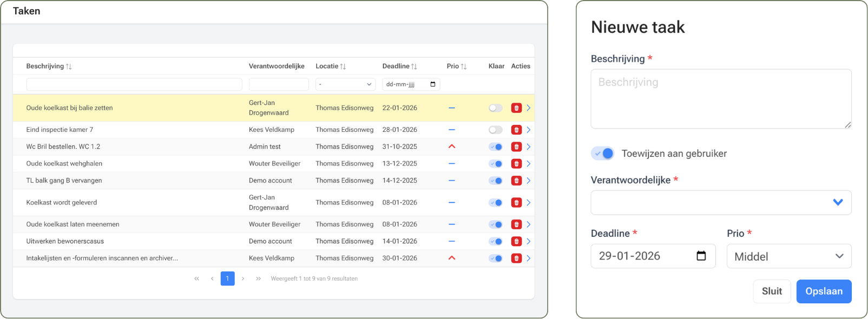
Task: Sort tasks by Prio column
Action: coord(463,67)
